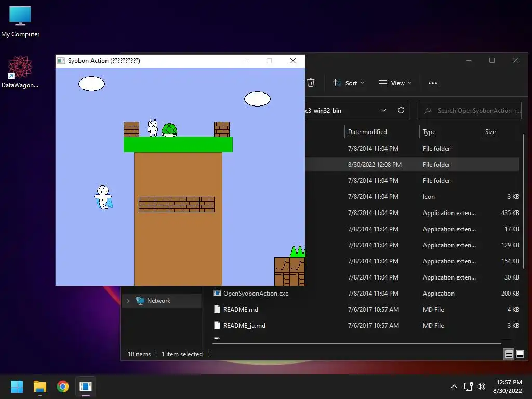
Task: Switch to large thumbnails view icon
Action: pos(520,354)
